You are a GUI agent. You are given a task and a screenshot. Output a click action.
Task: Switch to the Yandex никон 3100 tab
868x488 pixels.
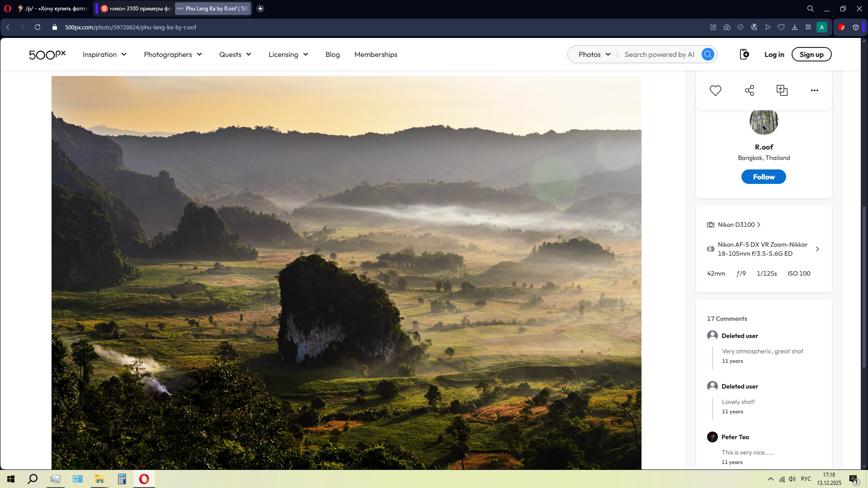(136, 9)
